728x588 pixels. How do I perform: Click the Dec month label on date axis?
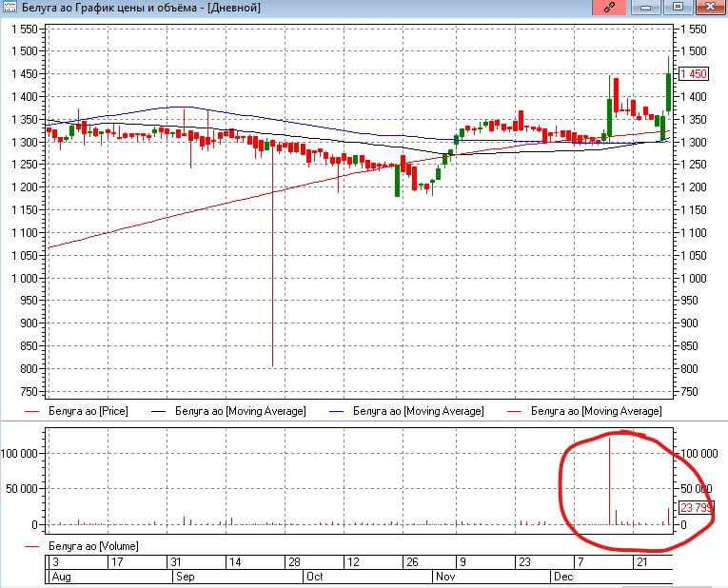coord(563,577)
